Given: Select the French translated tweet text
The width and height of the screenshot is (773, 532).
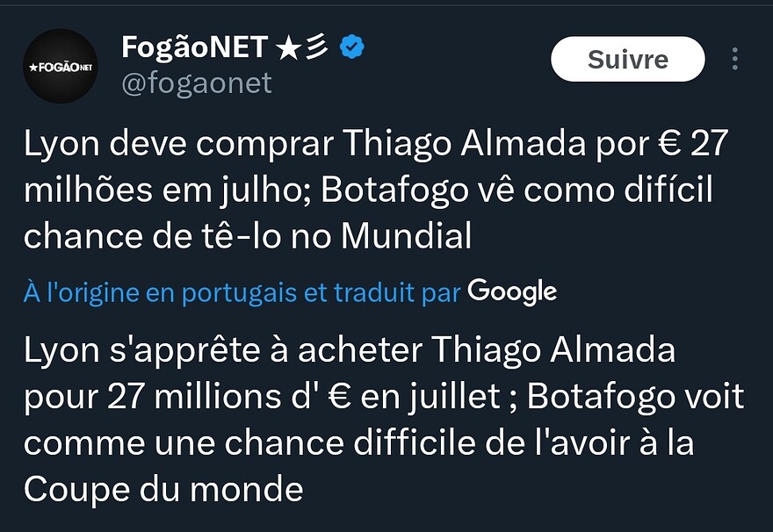Looking at the screenshot, I should pyautogui.click(x=384, y=420).
